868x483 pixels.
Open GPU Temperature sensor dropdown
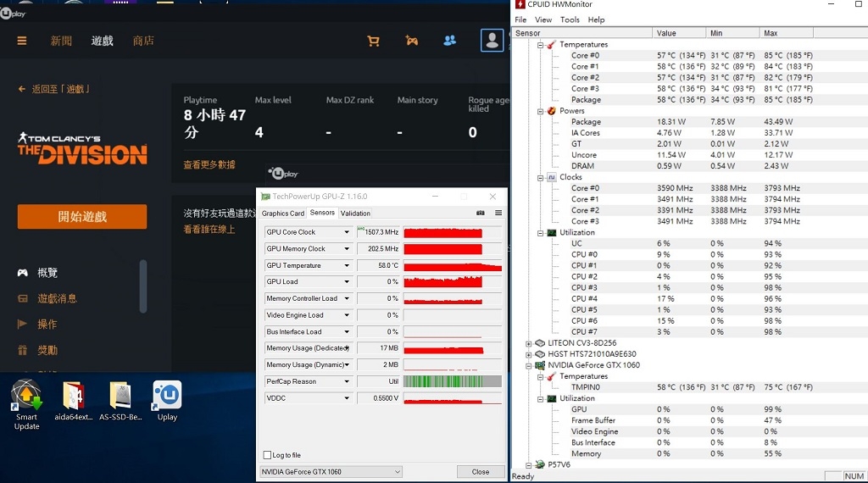(x=347, y=265)
